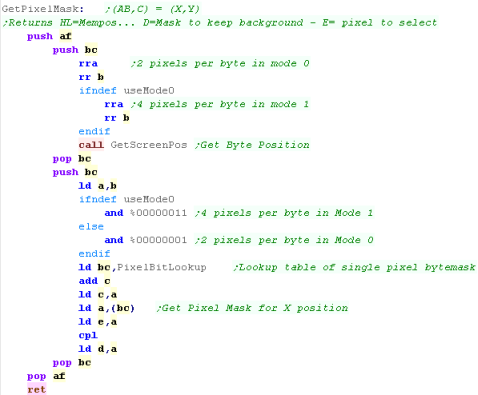Click the call GetScreenPos instruction

pyautogui.click(x=133, y=145)
